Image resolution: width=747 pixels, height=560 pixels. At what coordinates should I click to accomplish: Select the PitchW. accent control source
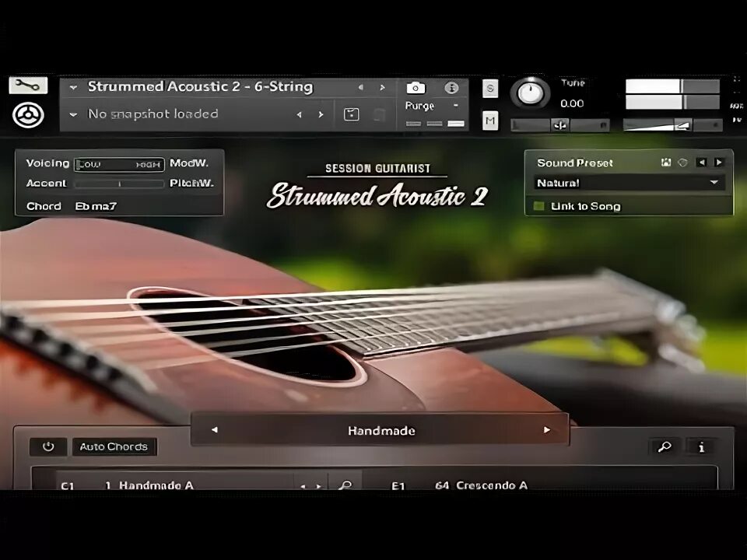tap(191, 184)
